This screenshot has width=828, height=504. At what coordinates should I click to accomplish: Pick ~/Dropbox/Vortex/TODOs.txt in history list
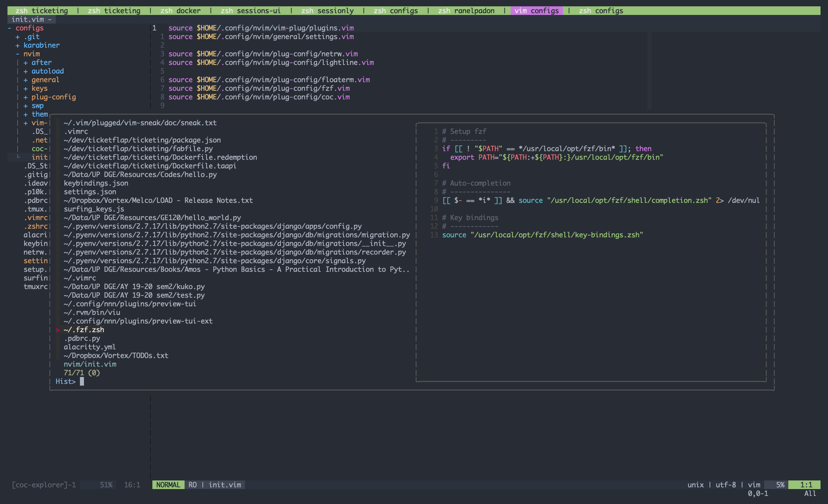coord(116,355)
